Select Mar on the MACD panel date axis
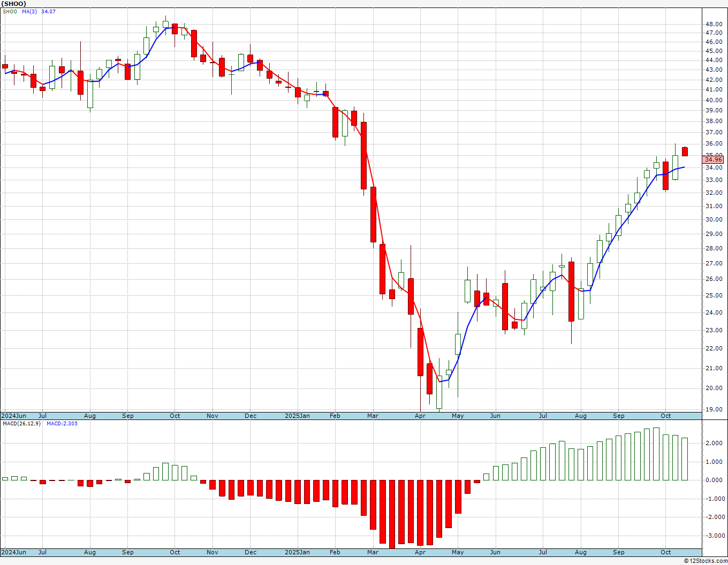The width and height of the screenshot is (728, 565). coord(373,552)
